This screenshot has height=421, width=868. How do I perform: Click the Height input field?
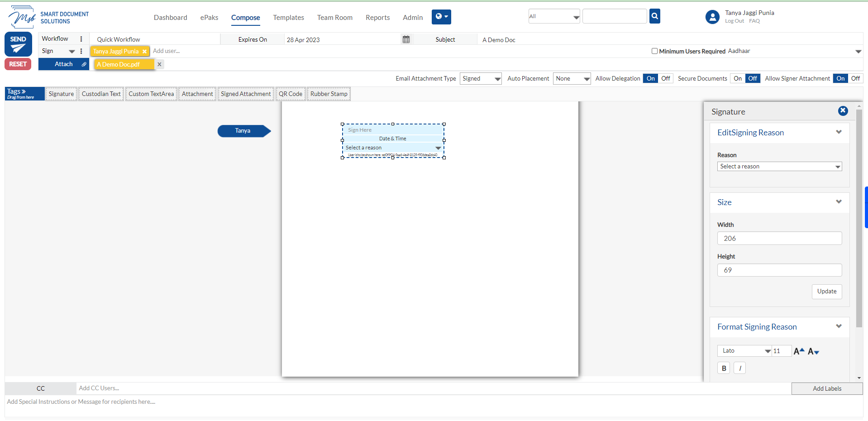coord(779,270)
